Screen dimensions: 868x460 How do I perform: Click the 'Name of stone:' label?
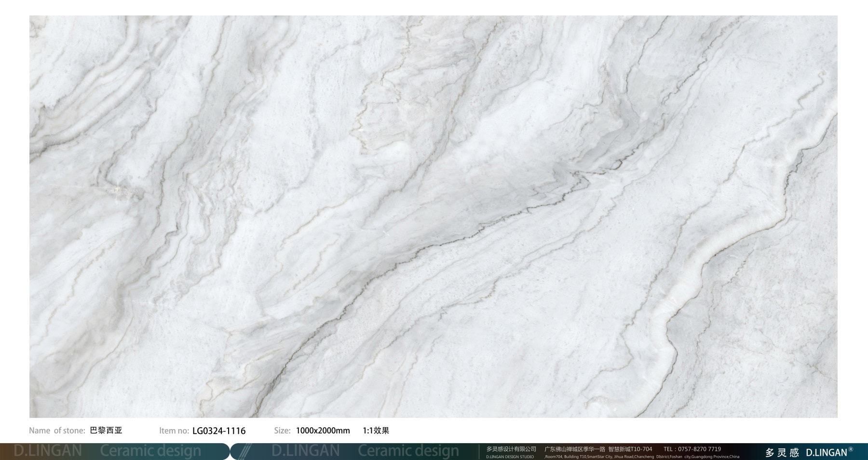pyautogui.click(x=57, y=431)
